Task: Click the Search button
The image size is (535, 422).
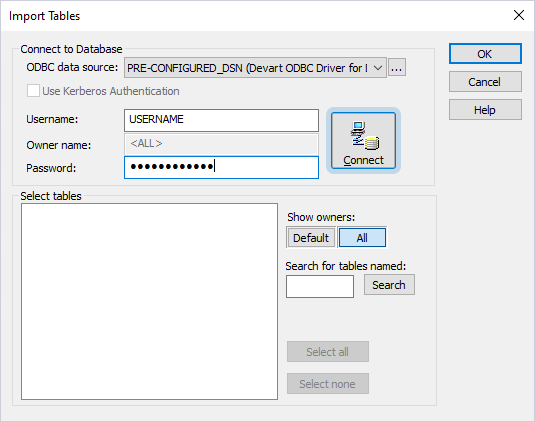Action: click(389, 285)
